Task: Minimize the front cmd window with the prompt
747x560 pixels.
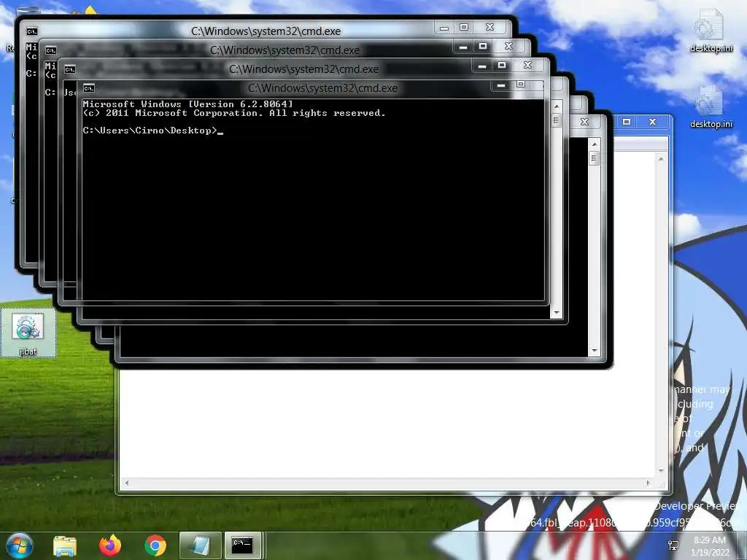Action: [501, 85]
